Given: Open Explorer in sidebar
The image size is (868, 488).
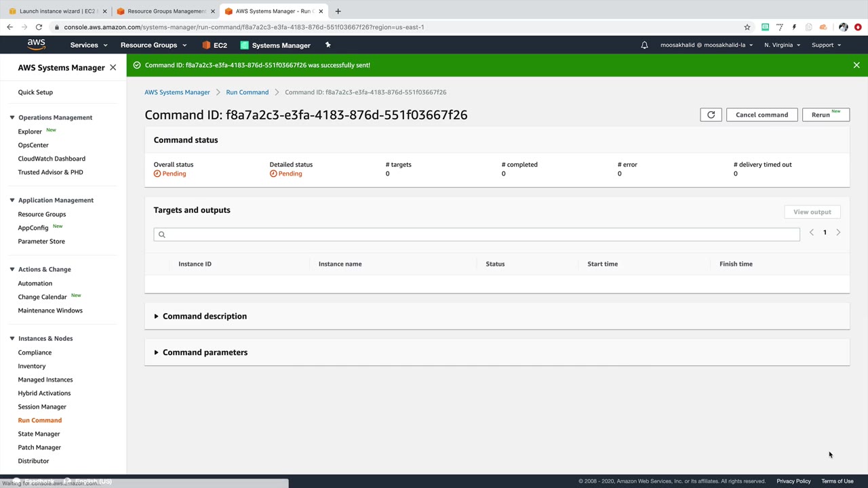Looking at the screenshot, I should (x=30, y=131).
